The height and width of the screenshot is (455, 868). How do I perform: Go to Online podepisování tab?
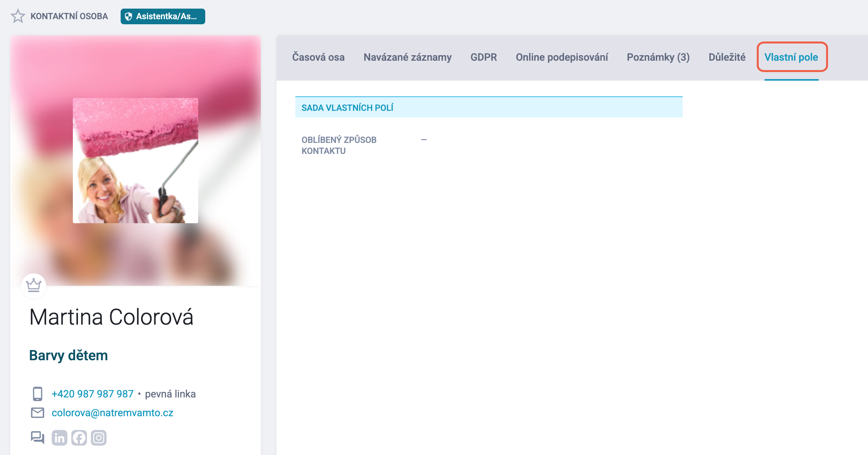[x=562, y=57]
